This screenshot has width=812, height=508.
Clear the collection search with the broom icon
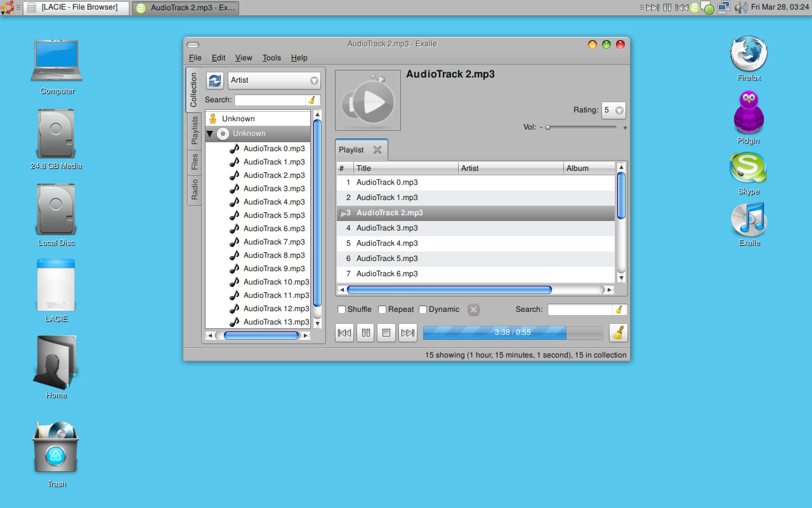(312, 100)
